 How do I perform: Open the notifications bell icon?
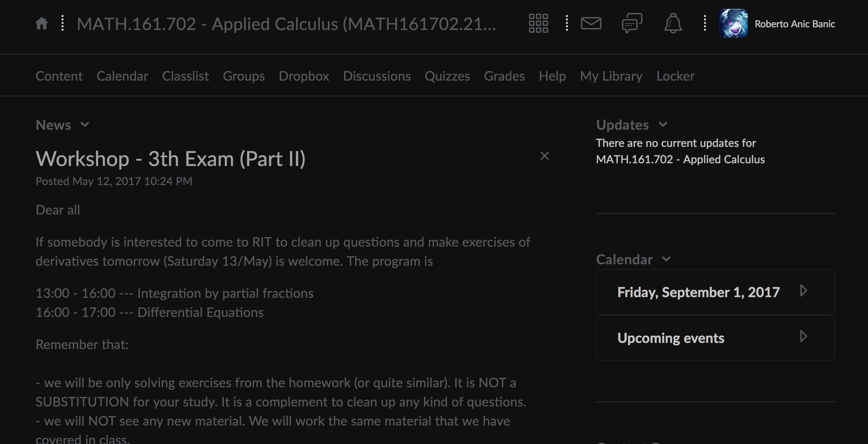673,24
